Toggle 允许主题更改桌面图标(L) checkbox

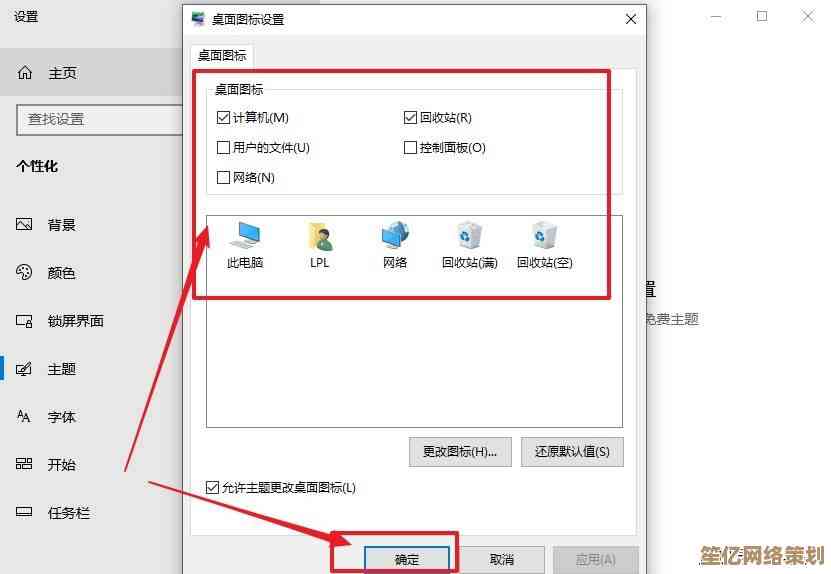click(212, 487)
